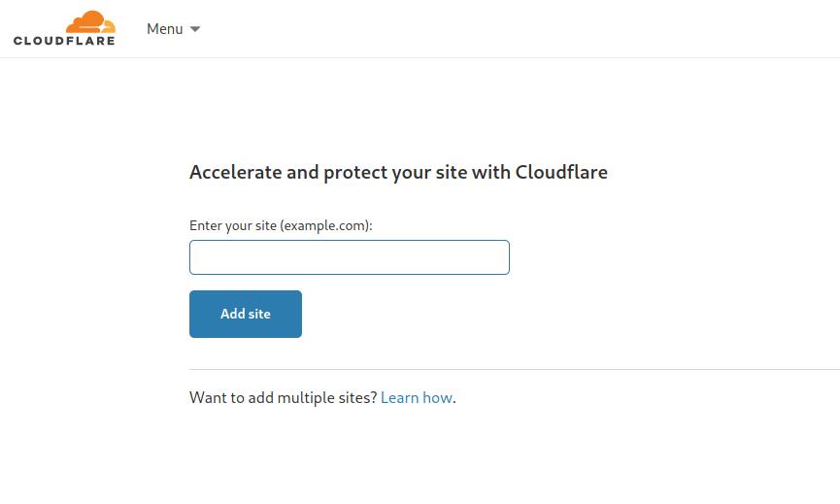Click 'example.com' in the field label
Screen dimensions: 840x504
tap(325, 225)
